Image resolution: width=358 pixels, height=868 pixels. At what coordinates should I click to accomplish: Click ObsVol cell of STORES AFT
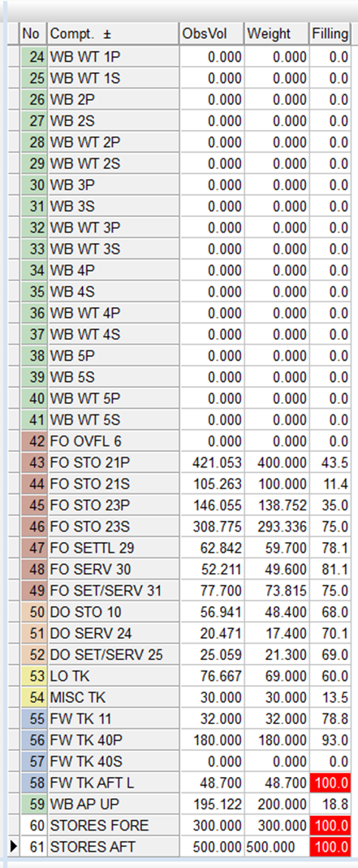(x=212, y=847)
